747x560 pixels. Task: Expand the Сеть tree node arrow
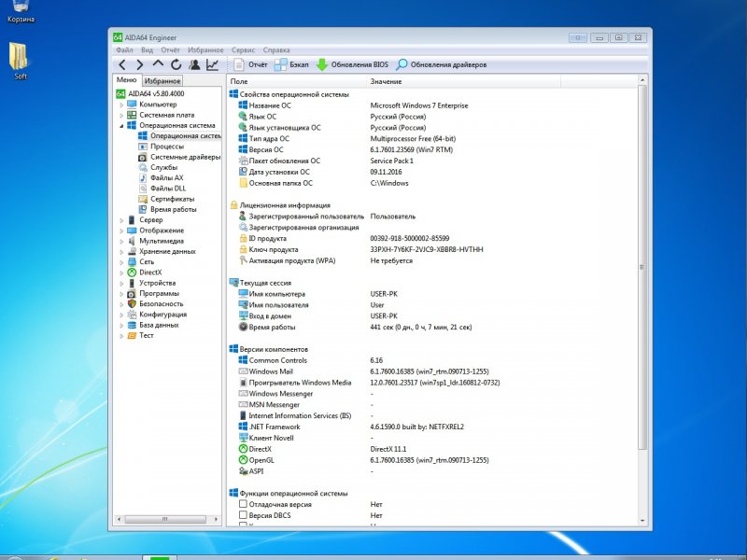tap(121, 262)
